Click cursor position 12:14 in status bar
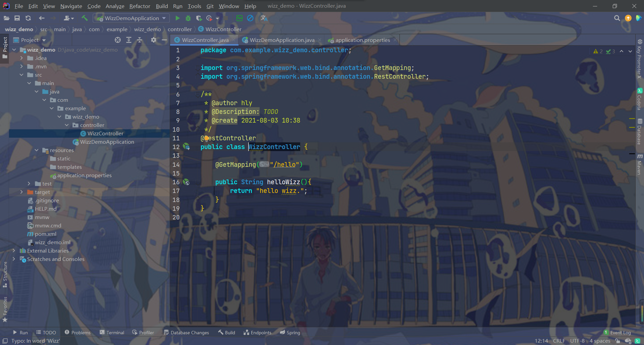 [x=541, y=341]
